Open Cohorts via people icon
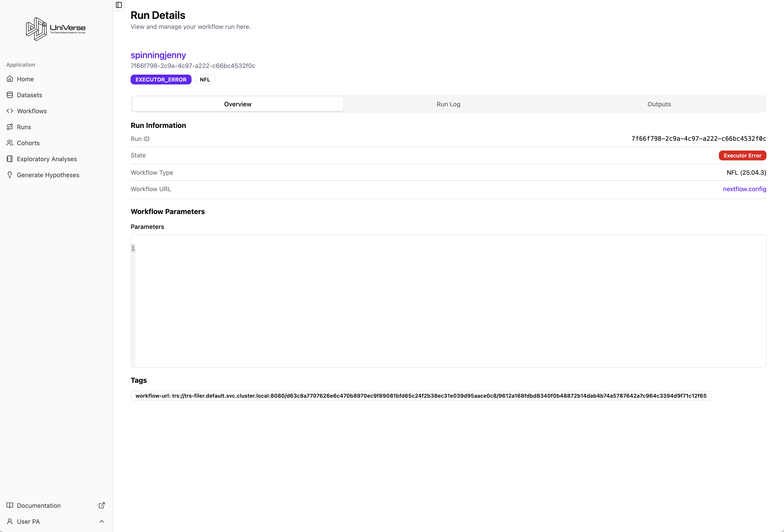This screenshot has width=784, height=532. [x=10, y=143]
